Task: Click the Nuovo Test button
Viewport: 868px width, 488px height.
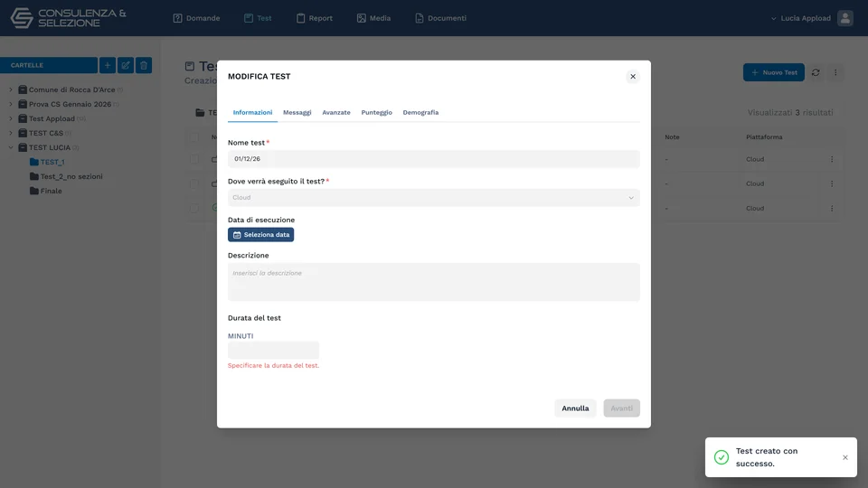Action: click(773, 72)
